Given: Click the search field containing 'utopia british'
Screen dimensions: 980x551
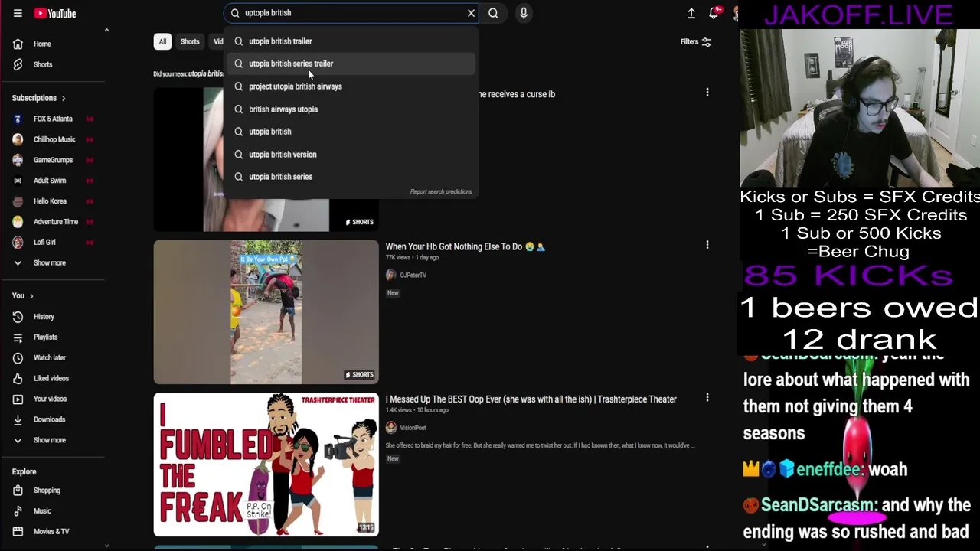Looking at the screenshot, I should click(x=352, y=13).
